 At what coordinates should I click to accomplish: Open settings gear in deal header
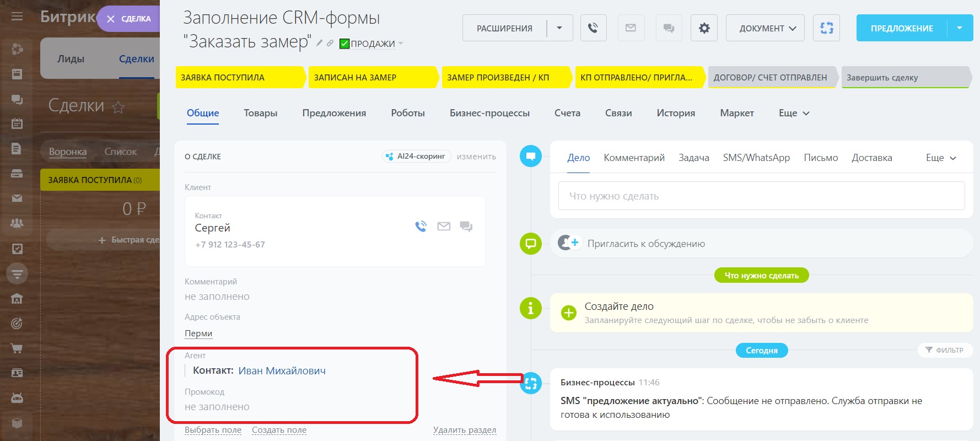point(704,28)
